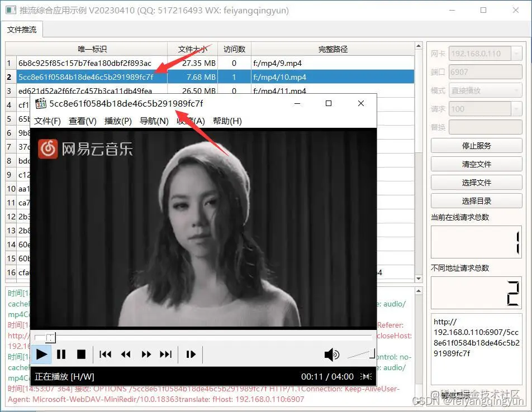Open the 帮助(H) menu
This screenshot has width=532, height=412.
click(227, 121)
